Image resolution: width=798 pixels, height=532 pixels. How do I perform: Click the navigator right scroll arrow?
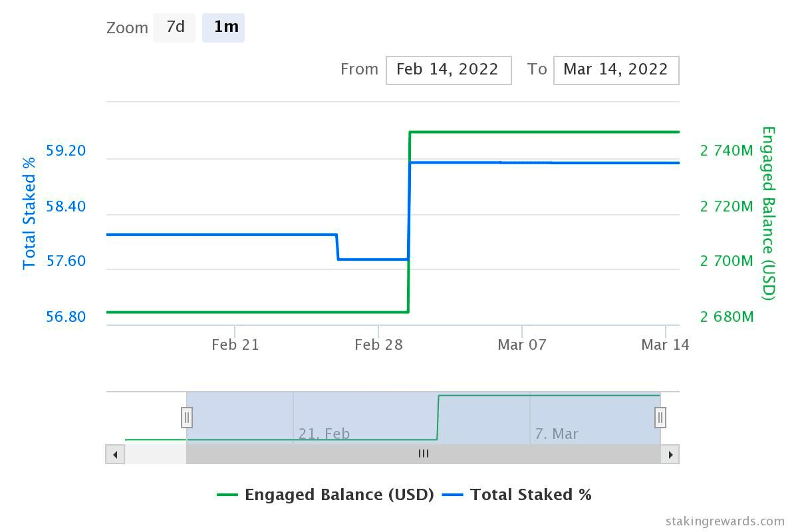click(x=670, y=454)
